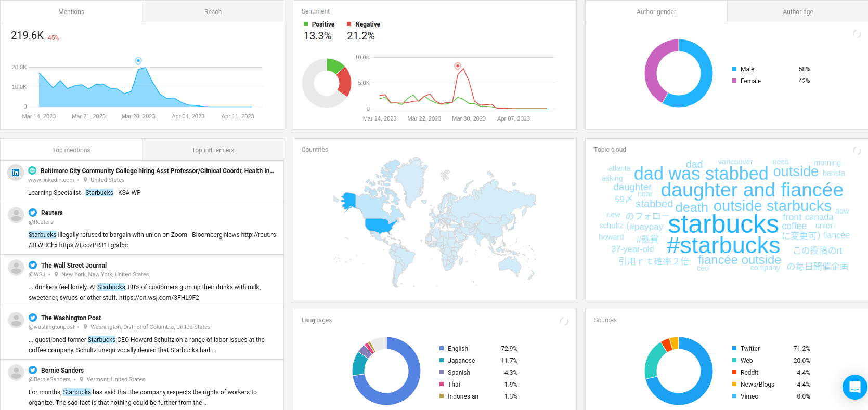868x410 pixels.
Task: Click Twitter source legend swatch
Action: point(734,348)
